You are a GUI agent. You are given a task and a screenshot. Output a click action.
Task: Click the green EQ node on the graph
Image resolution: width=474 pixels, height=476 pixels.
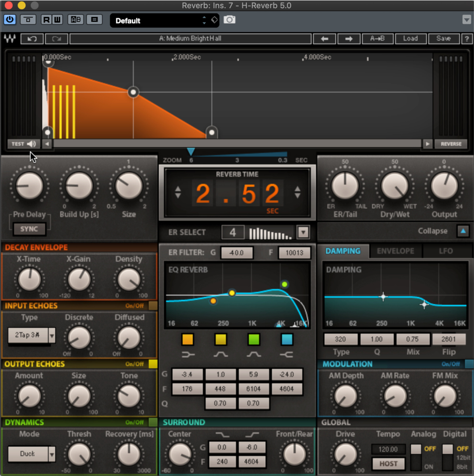284,284
